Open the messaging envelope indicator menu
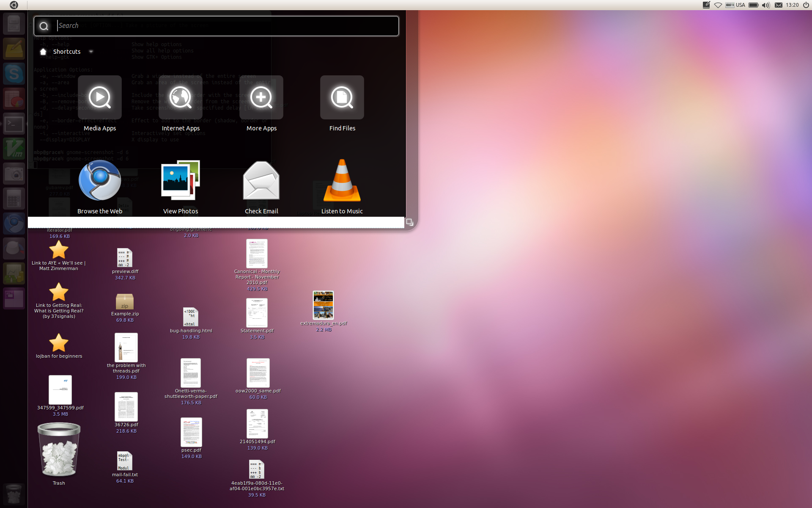Image resolution: width=812 pixels, height=508 pixels. pos(779,5)
